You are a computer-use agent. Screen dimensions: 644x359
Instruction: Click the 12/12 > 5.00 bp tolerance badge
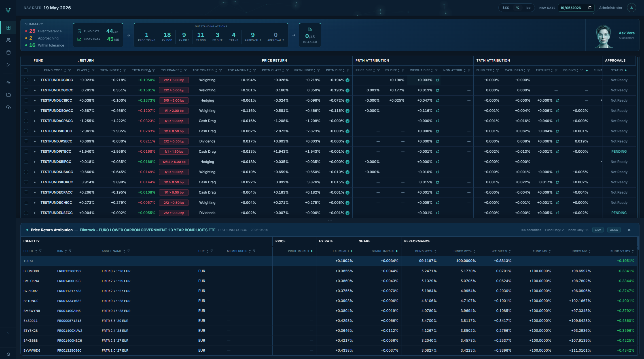click(x=174, y=162)
